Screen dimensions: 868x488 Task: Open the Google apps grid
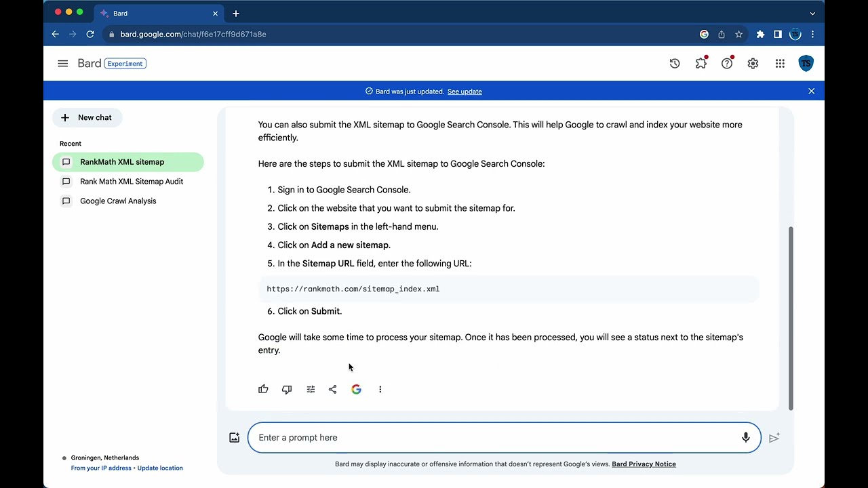click(x=780, y=64)
